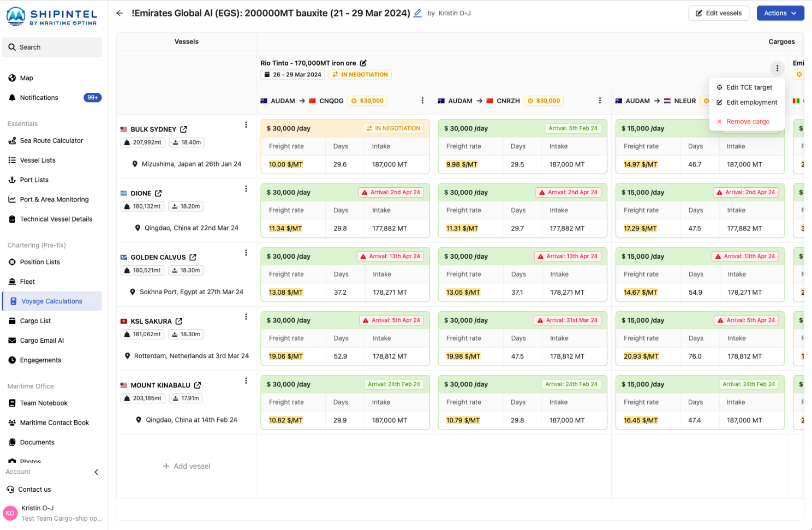Click Add vessel below the vessel list
The height and width of the screenshot is (530, 812).
pos(187,466)
